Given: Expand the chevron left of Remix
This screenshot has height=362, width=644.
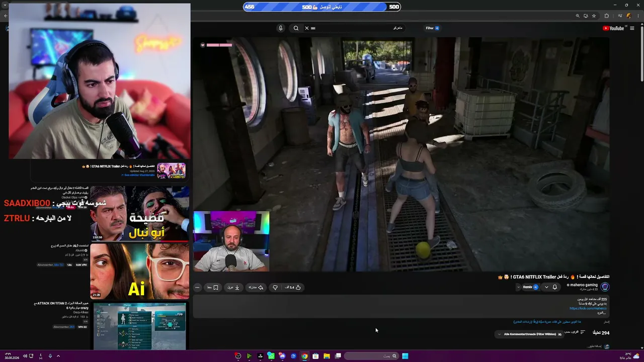Looking at the screenshot, I should tap(518, 287).
